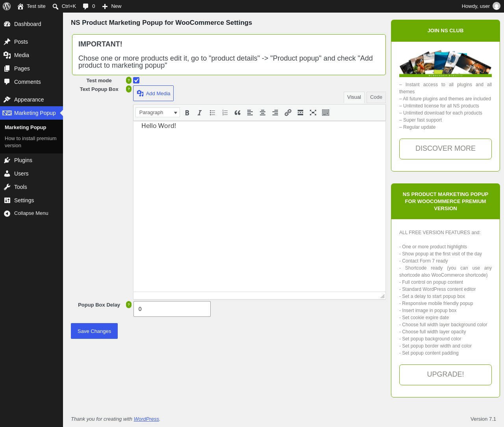This screenshot has height=427, width=504.
Task: Click the NS Club membership banner image
Action: click(445, 63)
